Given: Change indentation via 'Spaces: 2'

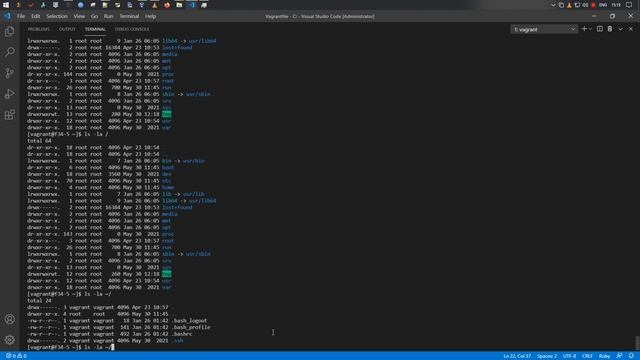Looking at the screenshot, I should [x=547, y=356].
